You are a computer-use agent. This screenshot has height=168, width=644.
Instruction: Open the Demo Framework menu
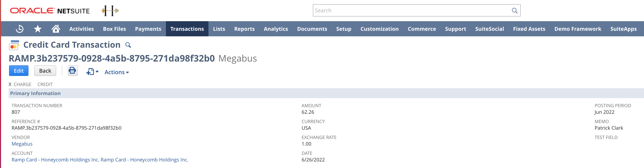(578, 29)
